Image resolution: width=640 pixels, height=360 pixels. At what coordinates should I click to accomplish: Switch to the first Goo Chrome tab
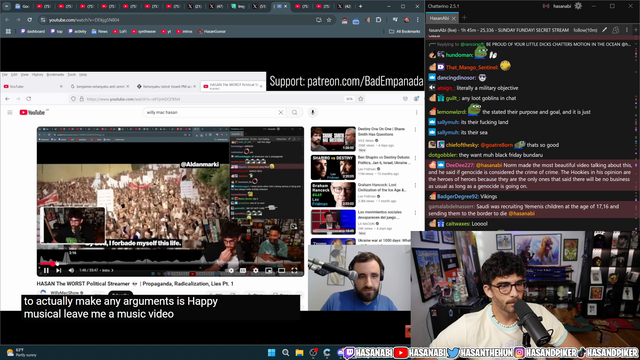pos(22,6)
